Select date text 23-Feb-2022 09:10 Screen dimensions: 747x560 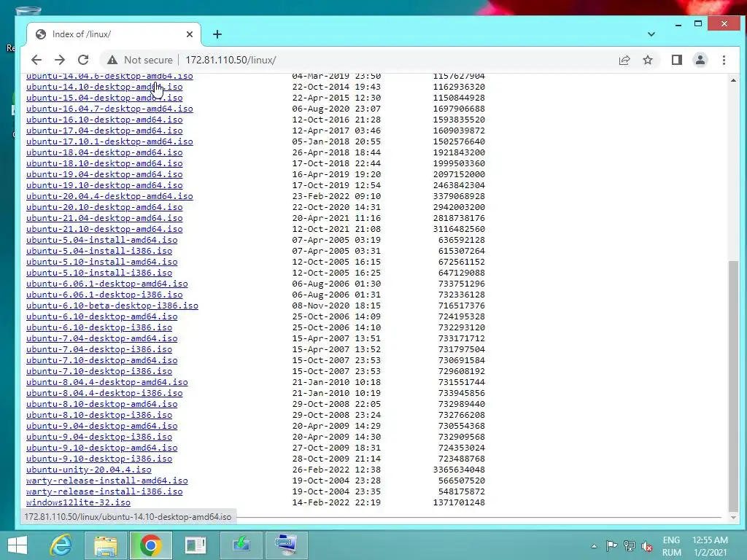[x=336, y=196]
